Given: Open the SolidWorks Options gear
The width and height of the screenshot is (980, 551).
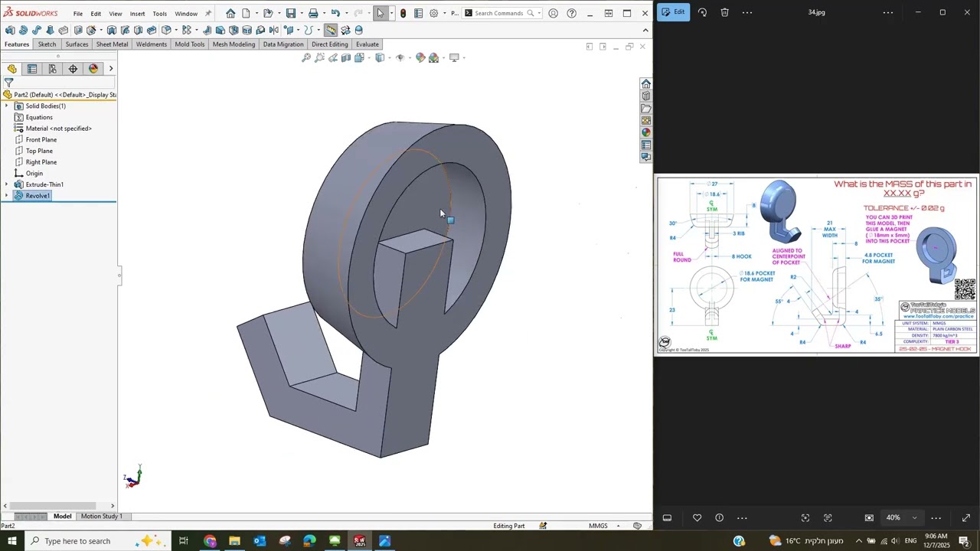Looking at the screenshot, I should pos(434,13).
